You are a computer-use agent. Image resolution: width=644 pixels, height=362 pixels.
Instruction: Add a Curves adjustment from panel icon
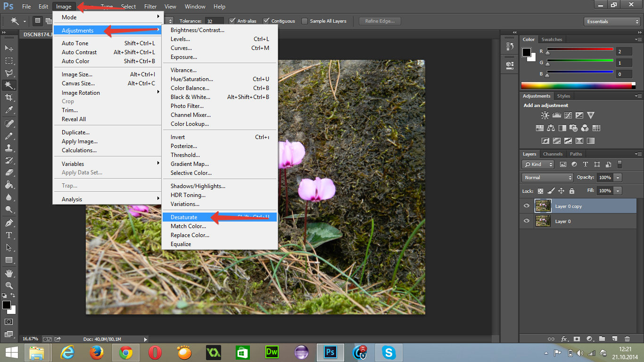568,115
